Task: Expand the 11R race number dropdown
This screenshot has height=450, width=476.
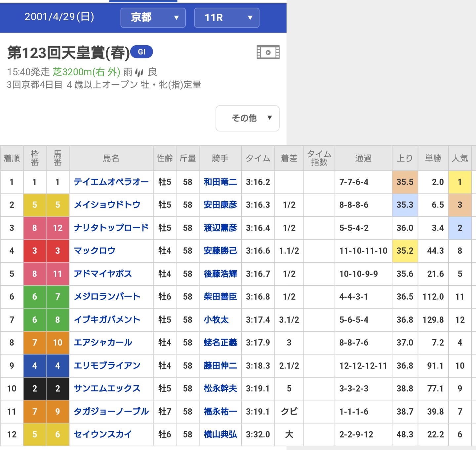Action: (x=226, y=18)
